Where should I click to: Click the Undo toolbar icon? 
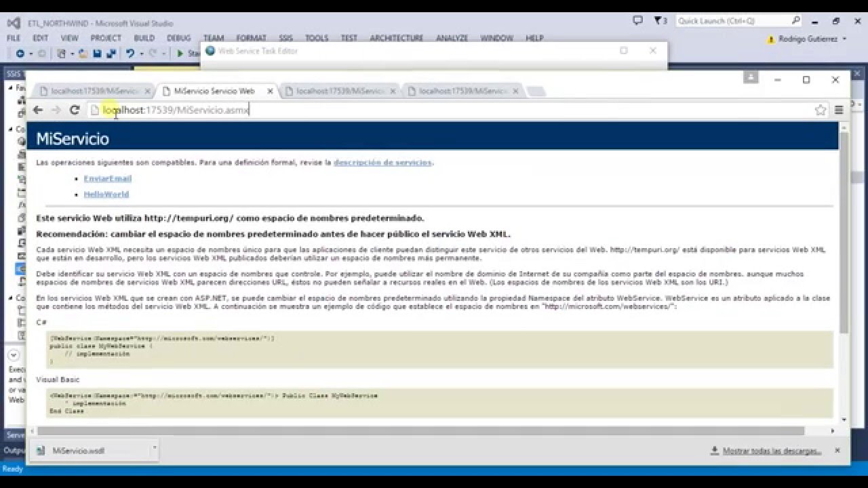130,53
